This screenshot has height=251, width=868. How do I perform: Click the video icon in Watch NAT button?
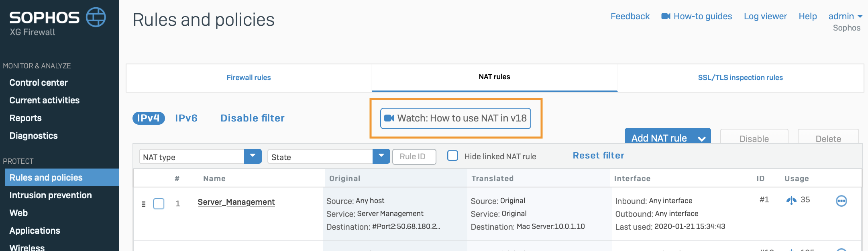tap(389, 118)
